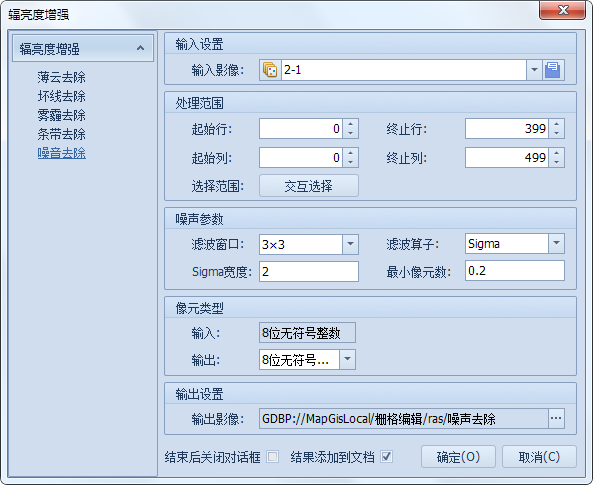Enable 结束后关闭对话框 checkbox
This screenshot has height=485, width=593.
click(272, 457)
